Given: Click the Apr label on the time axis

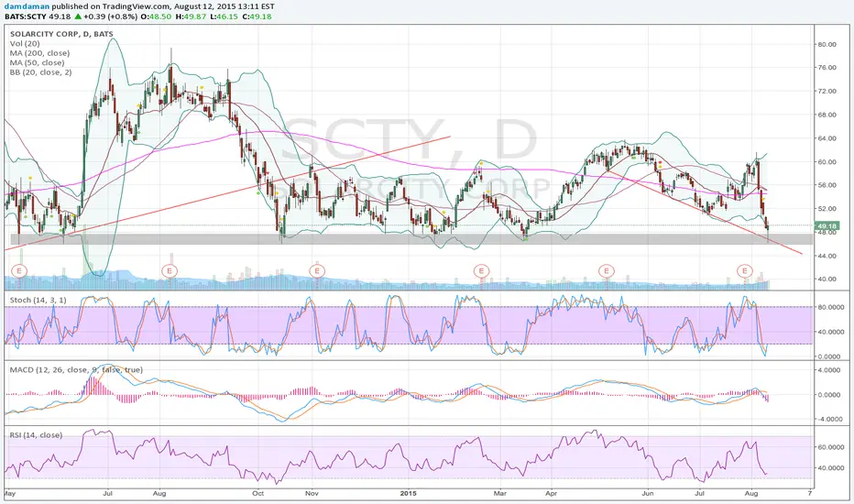Looking at the screenshot, I should pyautogui.click(x=552, y=494).
